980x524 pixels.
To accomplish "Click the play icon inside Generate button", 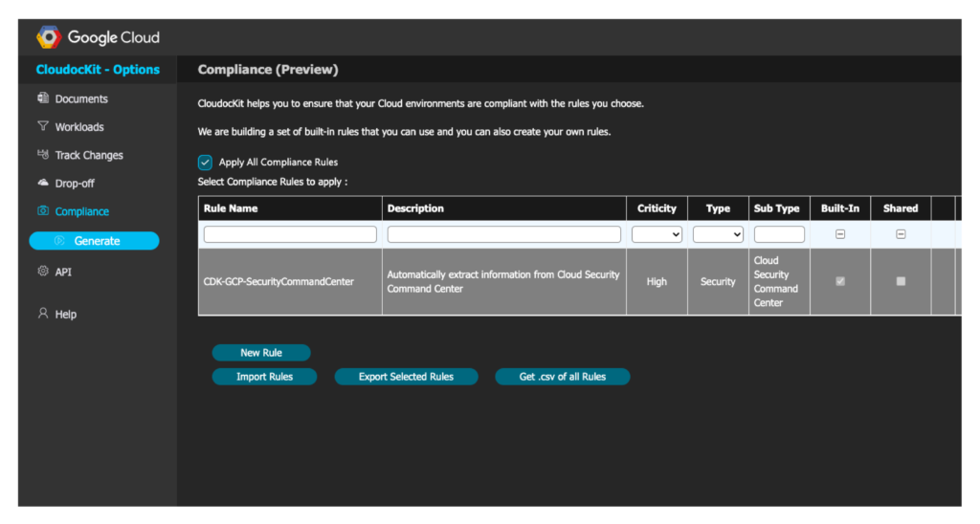I will pyautogui.click(x=60, y=240).
